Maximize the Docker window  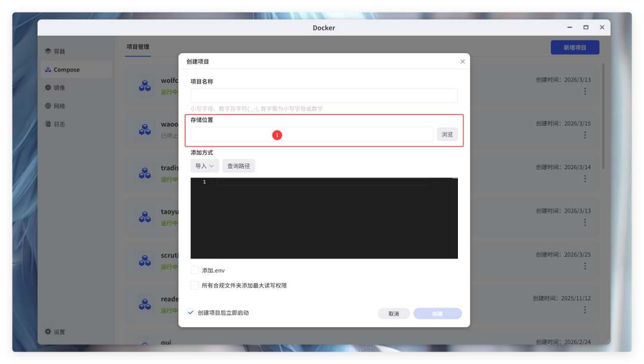coord(586,27)
